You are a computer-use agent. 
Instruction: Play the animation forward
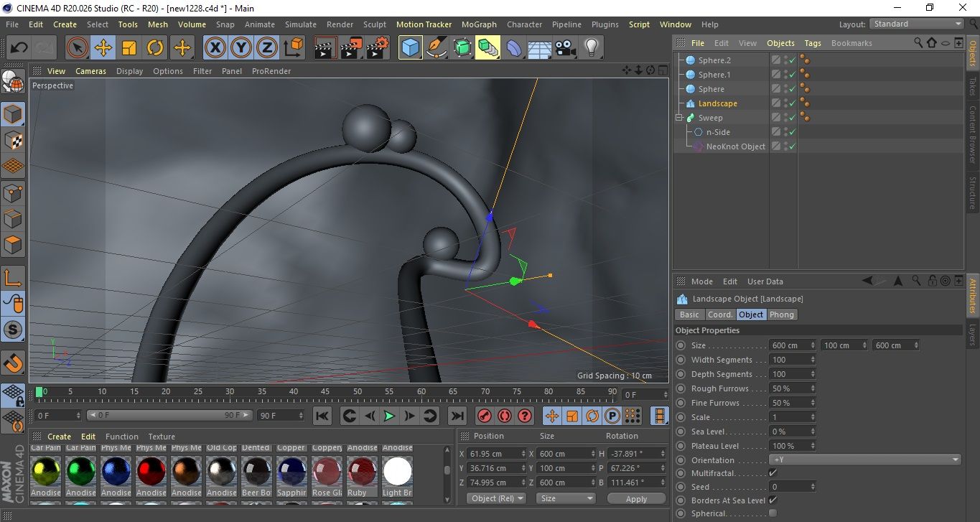pos(389,416)
